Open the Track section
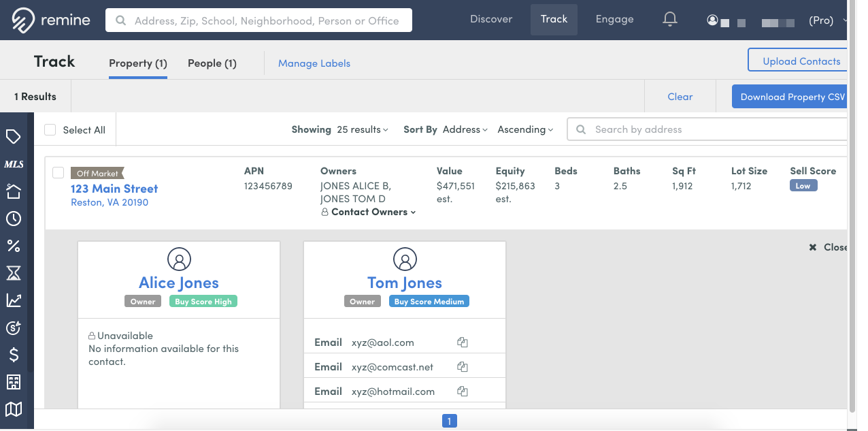 554,19
